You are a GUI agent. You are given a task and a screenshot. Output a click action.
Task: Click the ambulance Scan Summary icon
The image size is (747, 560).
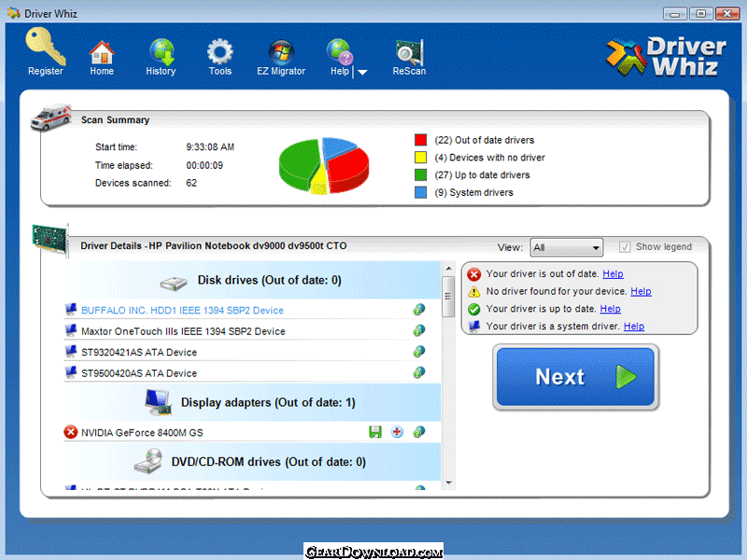50,116
